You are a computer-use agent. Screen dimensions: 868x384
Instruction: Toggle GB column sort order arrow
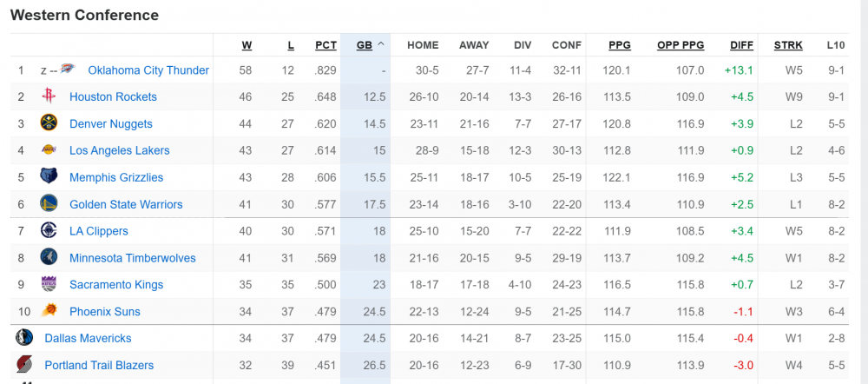380,45
